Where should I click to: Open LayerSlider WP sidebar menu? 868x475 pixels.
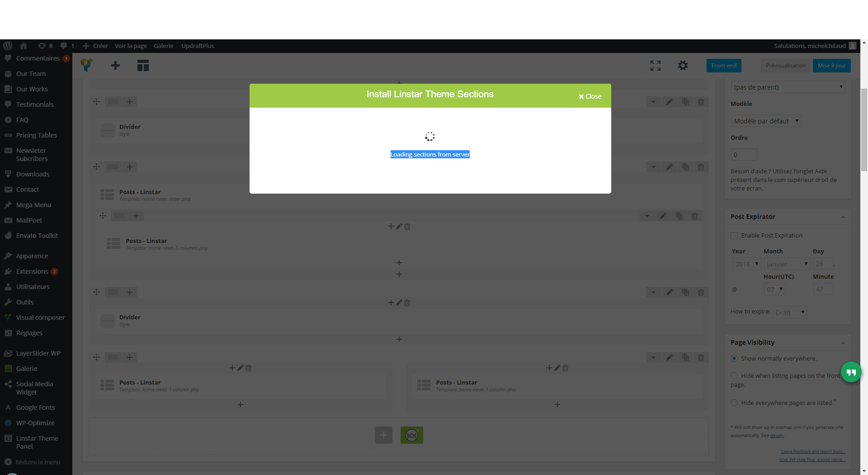coord(38,353)
